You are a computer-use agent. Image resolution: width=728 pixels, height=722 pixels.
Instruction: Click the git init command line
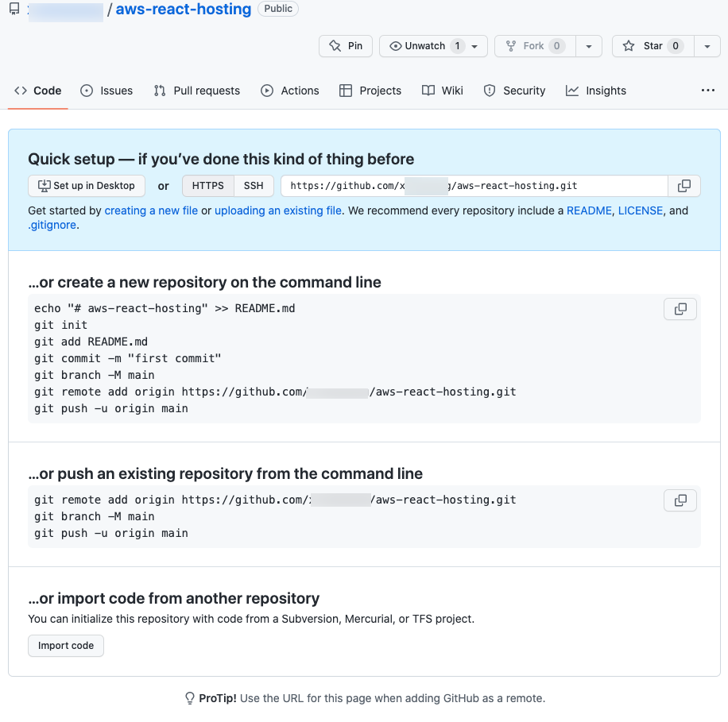pyautogui.click(x=61, y=326)
